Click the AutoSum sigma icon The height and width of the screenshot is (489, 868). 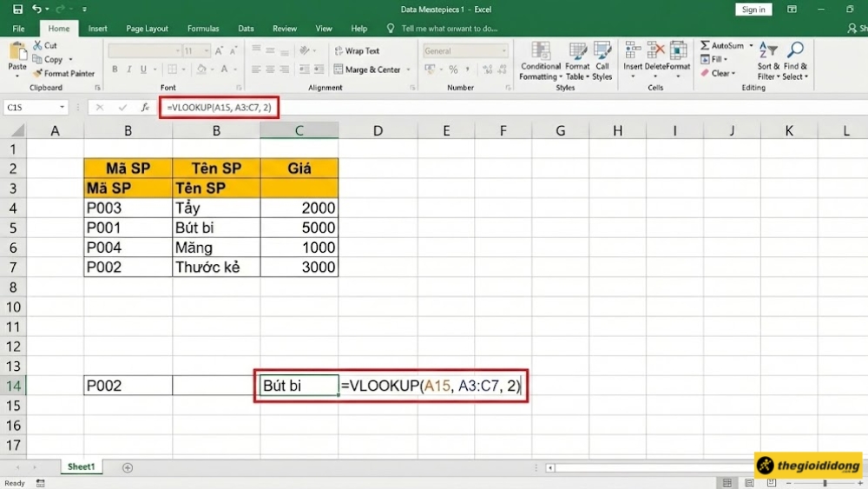coord(705,45)
